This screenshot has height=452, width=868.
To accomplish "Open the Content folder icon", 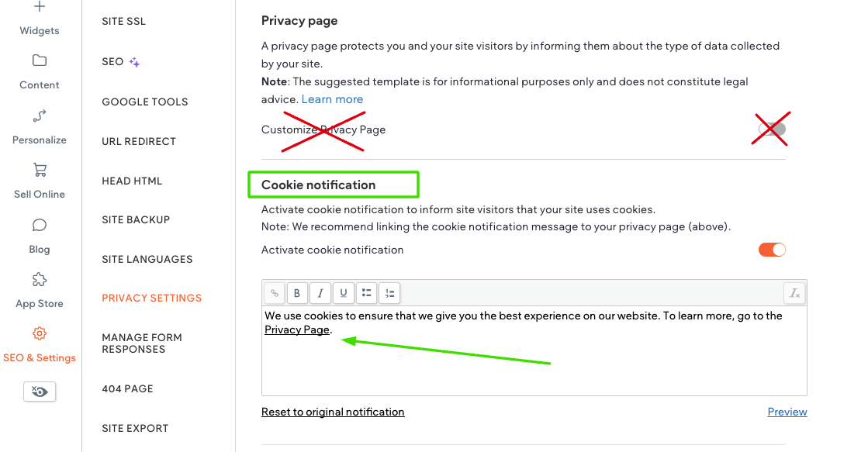I will [40, 60].
